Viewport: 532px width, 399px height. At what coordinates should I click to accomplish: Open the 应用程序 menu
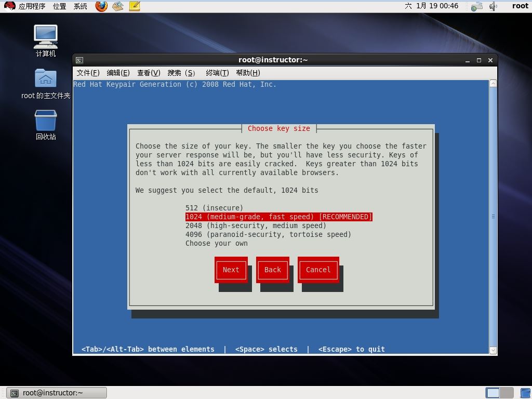pyautogui.click(x=32, y=6)
